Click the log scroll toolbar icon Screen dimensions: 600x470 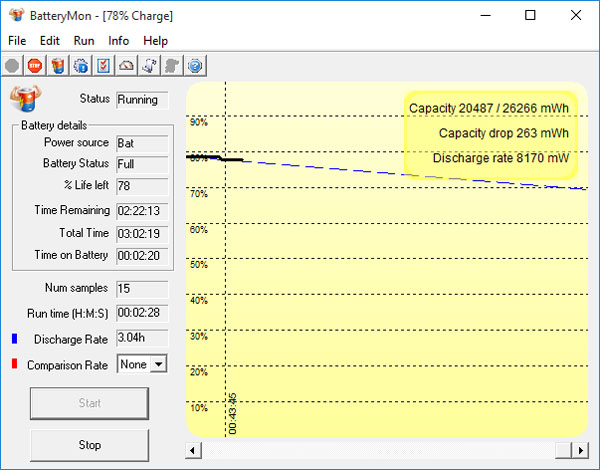149,66
